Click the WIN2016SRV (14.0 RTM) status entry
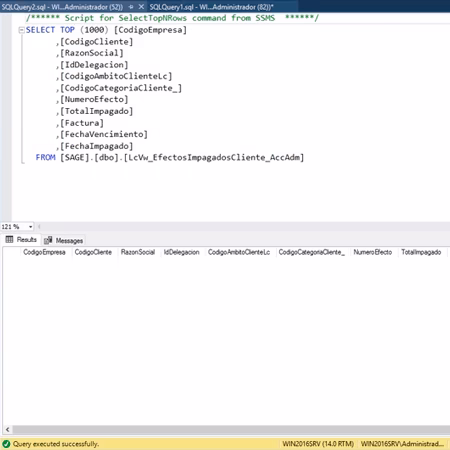 click(x=318, y=444)
